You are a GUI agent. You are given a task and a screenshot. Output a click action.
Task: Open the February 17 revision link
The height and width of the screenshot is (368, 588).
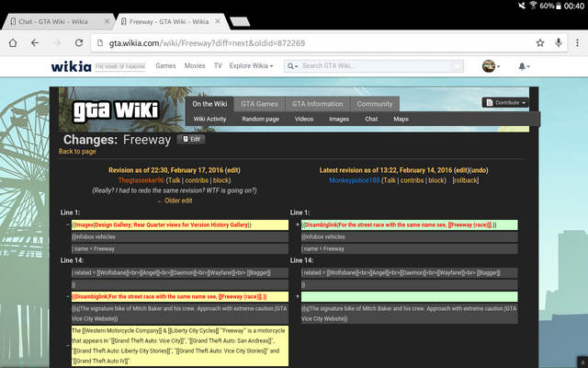click(x=165, y=170)
